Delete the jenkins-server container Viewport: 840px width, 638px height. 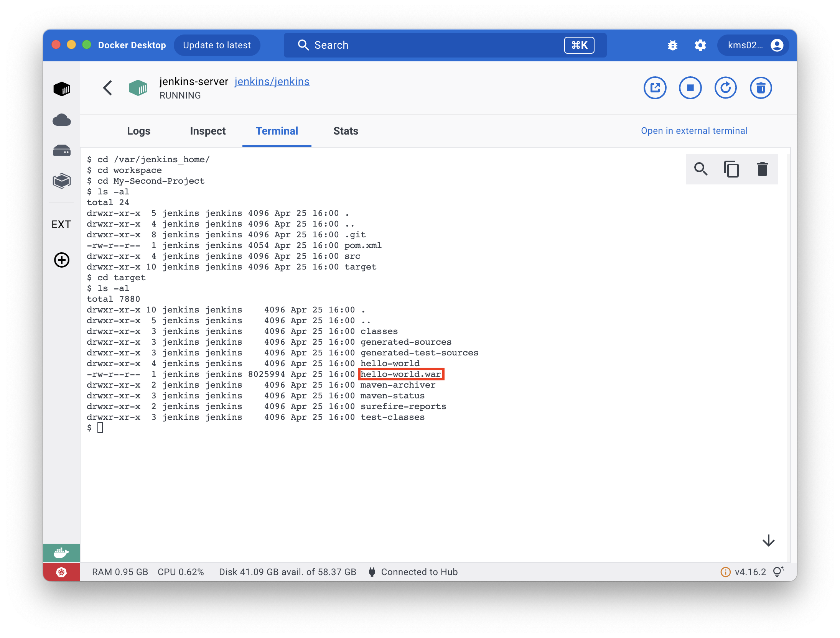(761, 88)
